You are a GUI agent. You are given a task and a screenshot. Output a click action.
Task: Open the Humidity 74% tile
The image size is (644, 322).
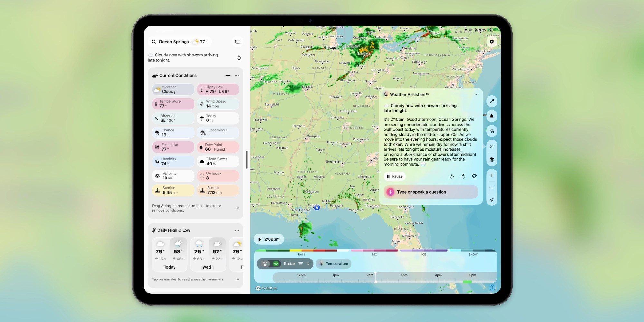[x=173, y=161]
